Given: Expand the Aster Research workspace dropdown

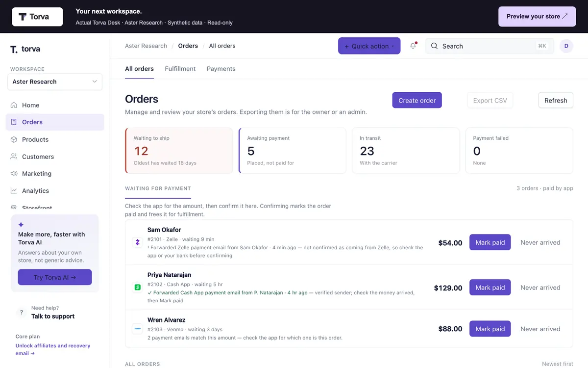Looking at the screenshot, I should click(55, 82).
